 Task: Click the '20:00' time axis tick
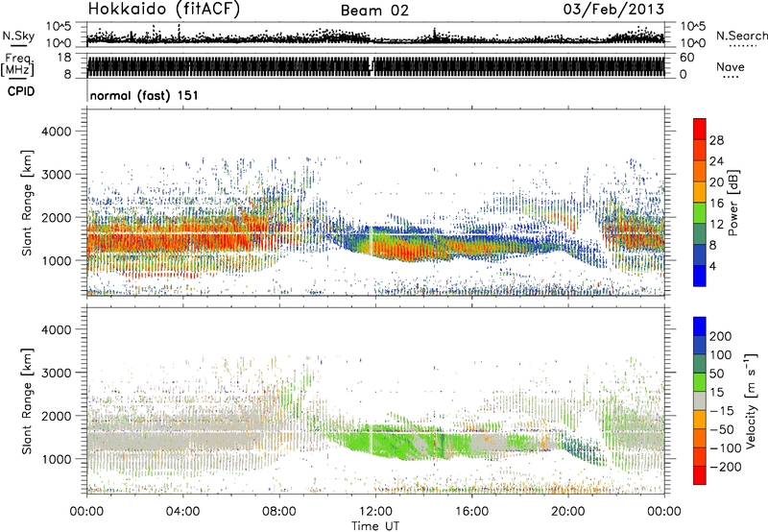point(568,512)
